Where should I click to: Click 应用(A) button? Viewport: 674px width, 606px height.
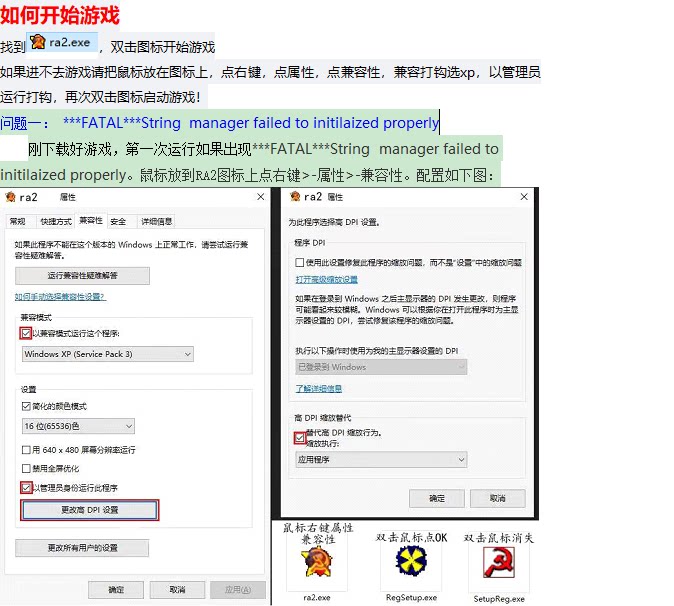(238, 590)
